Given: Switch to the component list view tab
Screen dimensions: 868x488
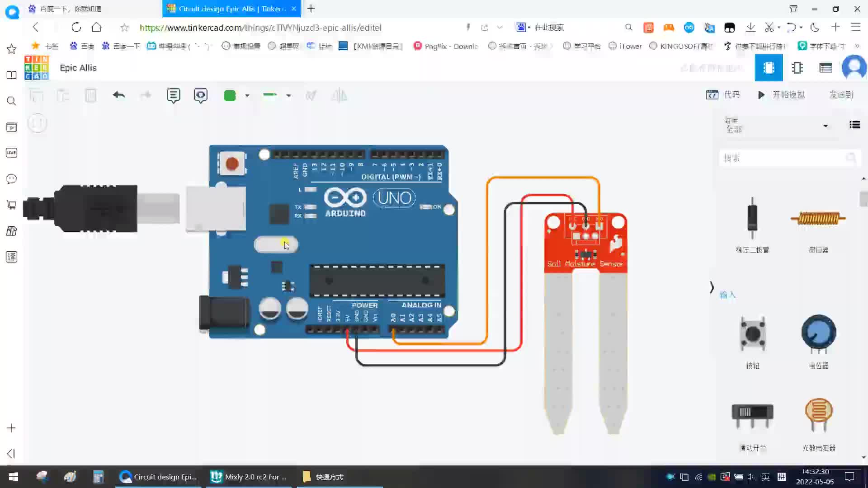Looking at the screenshot, I should [826, 68].
